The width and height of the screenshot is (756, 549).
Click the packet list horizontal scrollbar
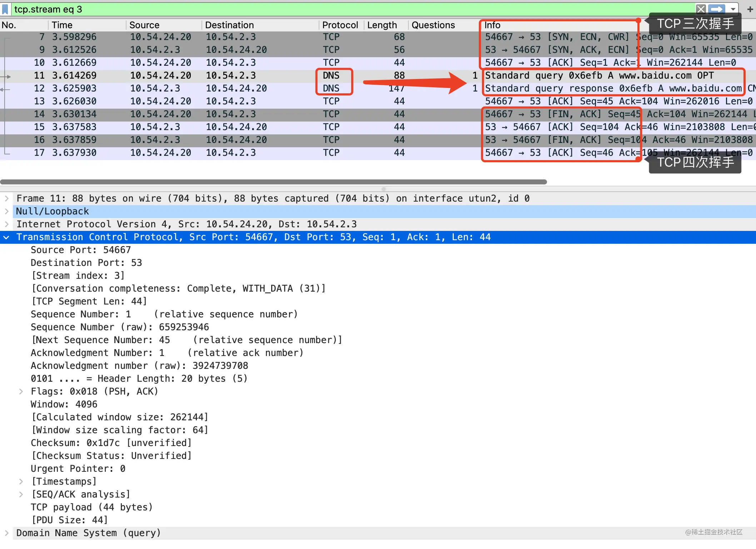pyautogui.click(x=273, y=182)
